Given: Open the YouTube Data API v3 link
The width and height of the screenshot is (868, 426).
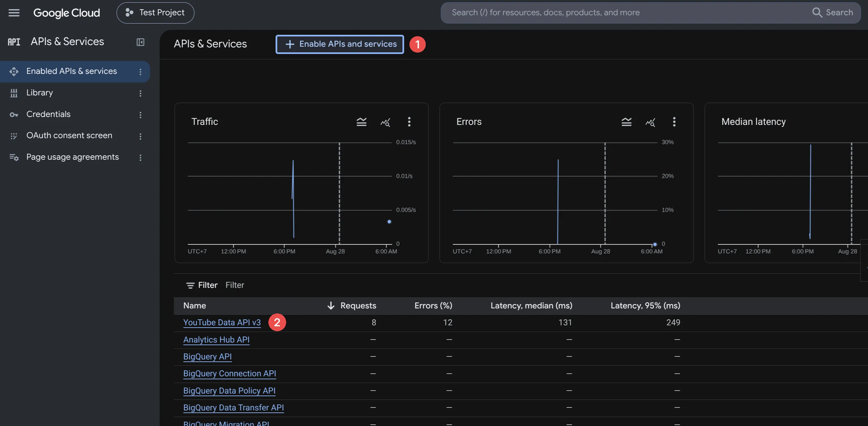Looking at the screenshot, I should point(222,323).
